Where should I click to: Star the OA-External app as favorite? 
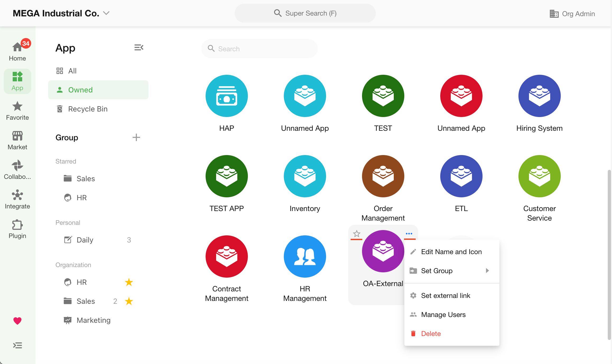click(356, 234)
